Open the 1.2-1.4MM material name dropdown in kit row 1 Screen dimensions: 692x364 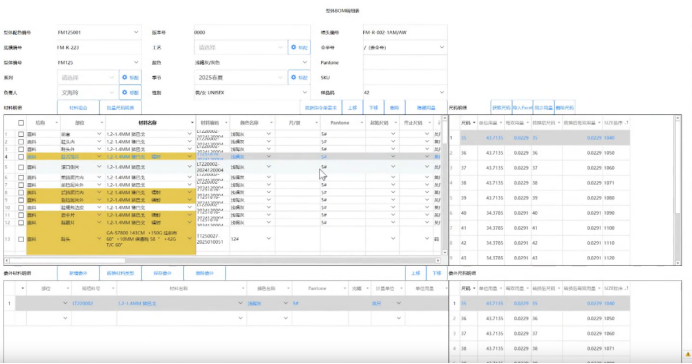coord(240,304)
